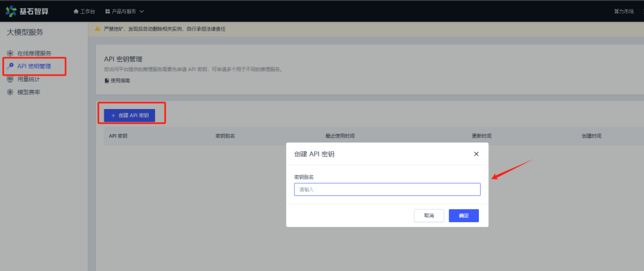Cancel the dialog with 取消

(x=429, y=215)
